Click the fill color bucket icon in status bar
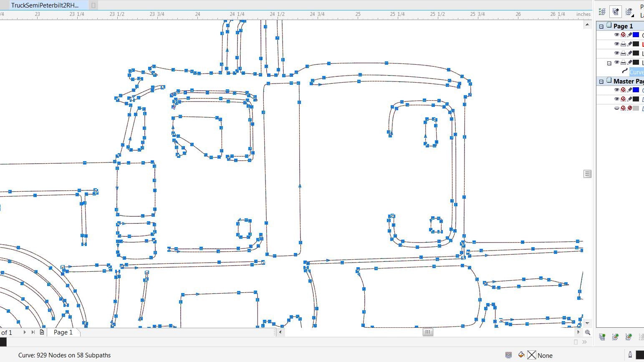 coord(521,354)
